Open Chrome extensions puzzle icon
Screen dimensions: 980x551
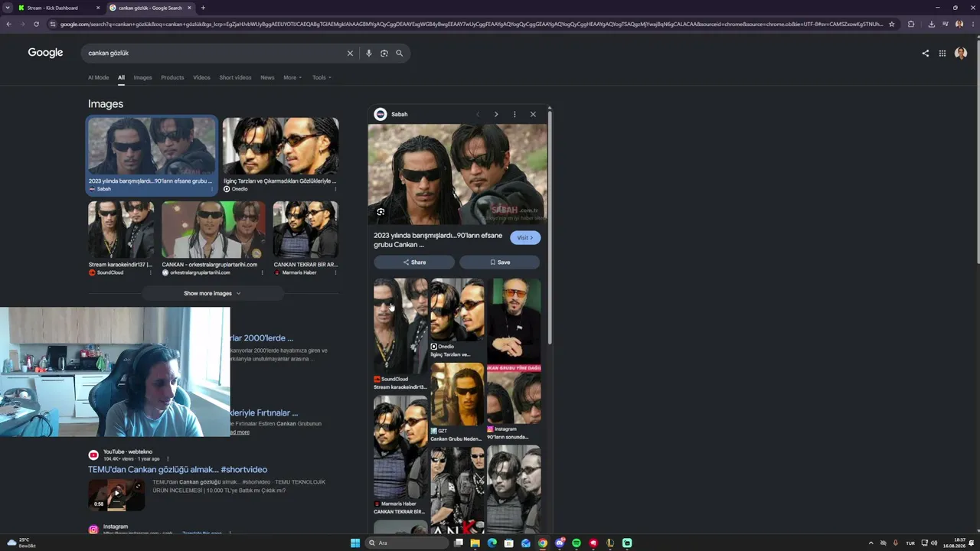911,24
